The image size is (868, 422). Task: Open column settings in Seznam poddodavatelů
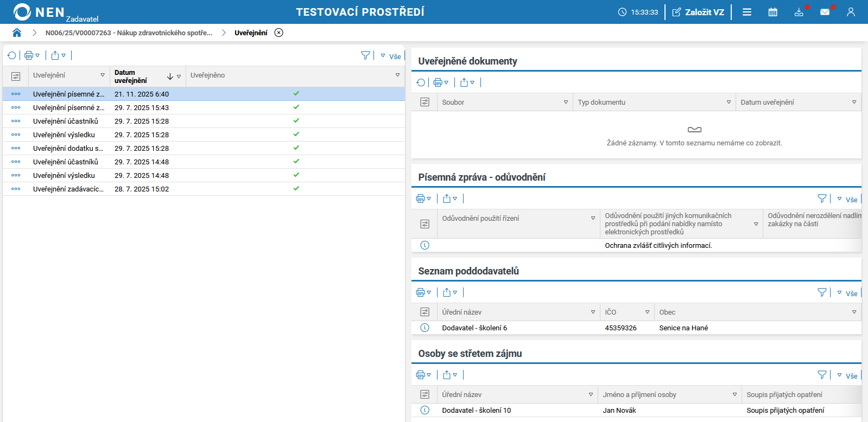(425, 312)
